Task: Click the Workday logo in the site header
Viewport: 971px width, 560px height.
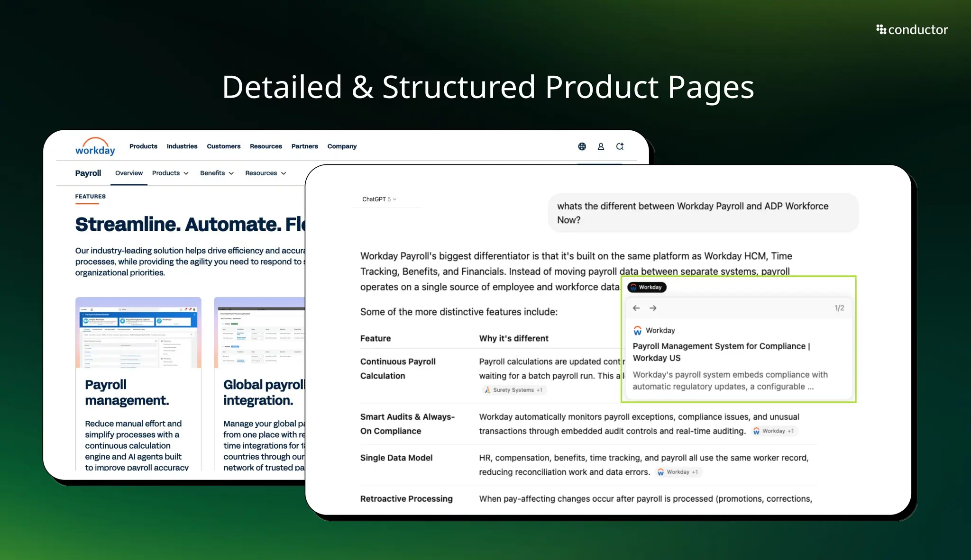Action: point(95,146)
